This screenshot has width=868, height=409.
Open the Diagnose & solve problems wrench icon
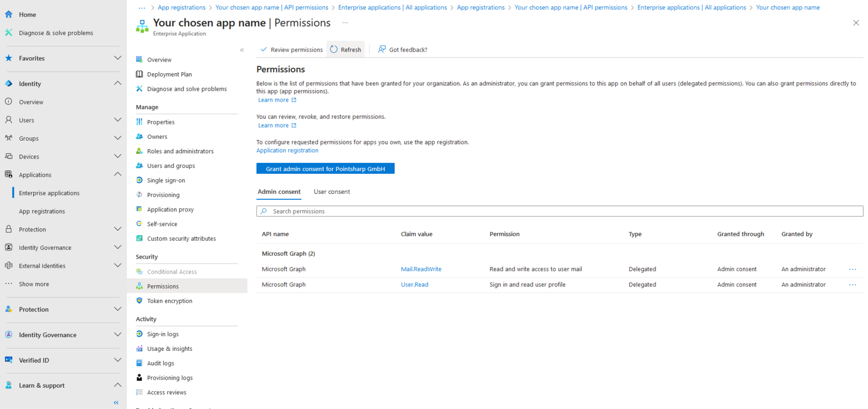coord(9,33)
